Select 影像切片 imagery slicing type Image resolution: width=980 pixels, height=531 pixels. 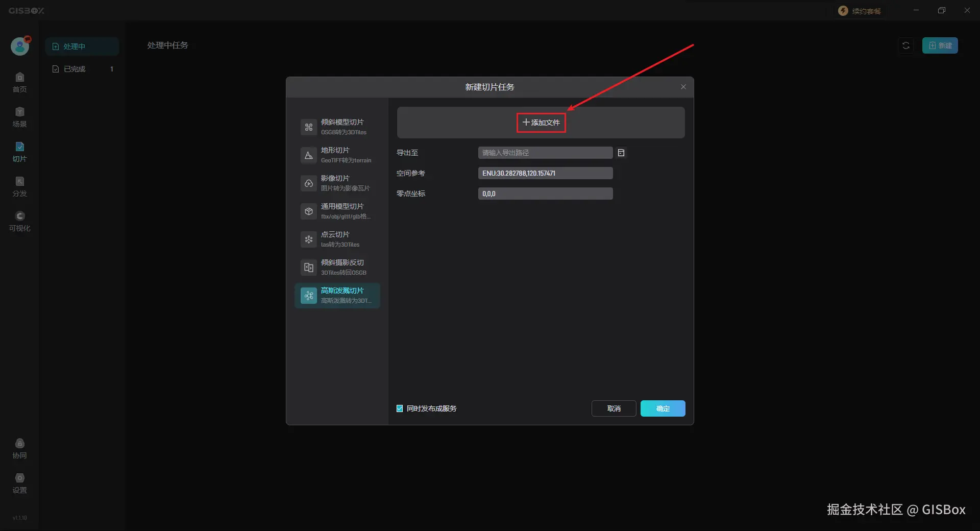337,183
